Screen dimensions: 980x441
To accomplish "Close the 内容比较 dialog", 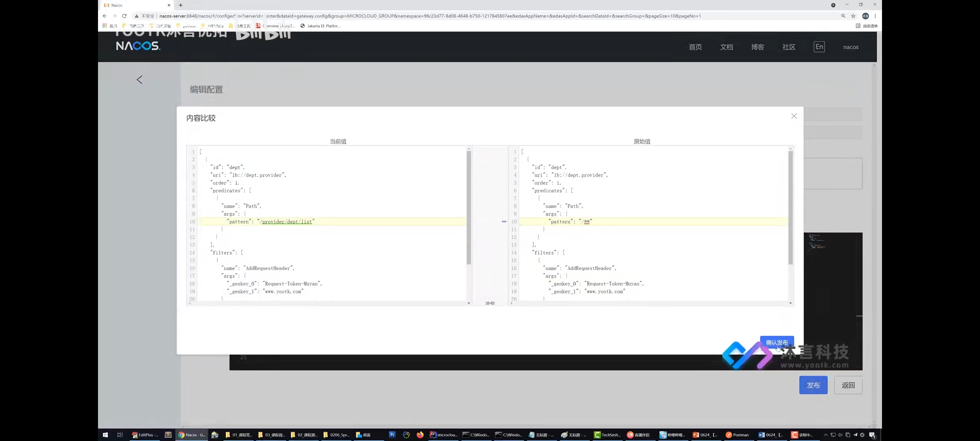I will point(794,116).
